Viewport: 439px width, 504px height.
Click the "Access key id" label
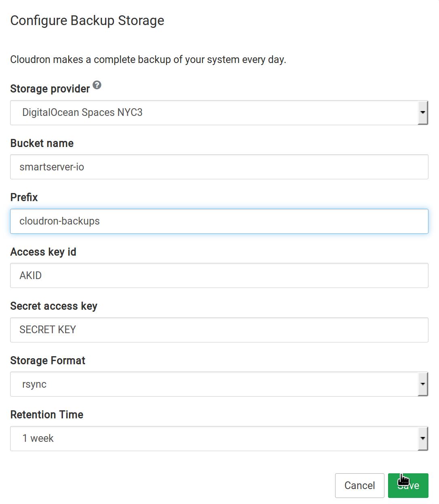(x=43, y=252)
